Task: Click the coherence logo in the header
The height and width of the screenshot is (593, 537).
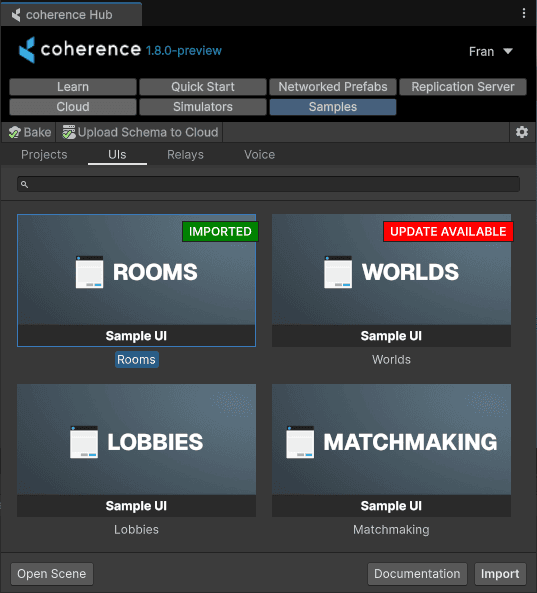Action: (80, 50)
